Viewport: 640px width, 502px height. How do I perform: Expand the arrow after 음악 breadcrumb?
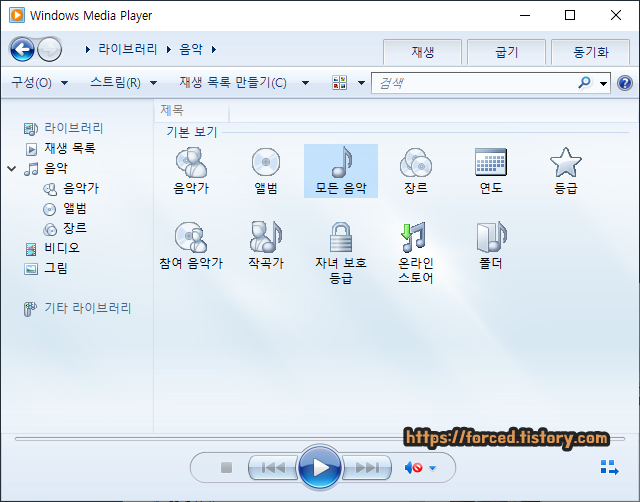coord(213,49)
